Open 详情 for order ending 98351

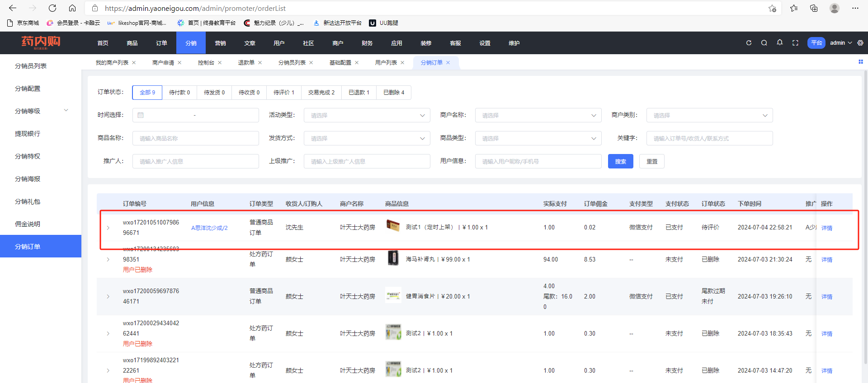pos(827,260)
